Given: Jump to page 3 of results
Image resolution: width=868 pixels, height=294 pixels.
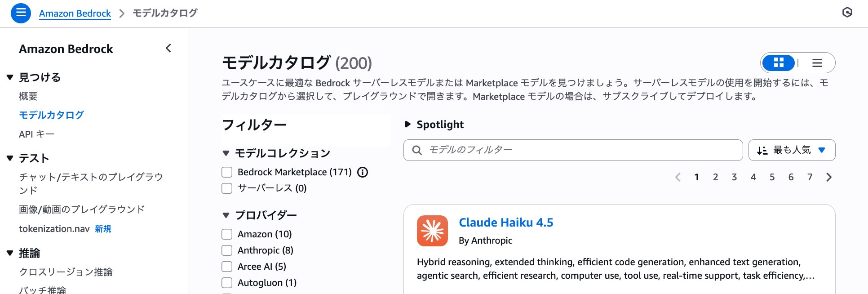Looking at the screenshot, I should click(734, 177).
